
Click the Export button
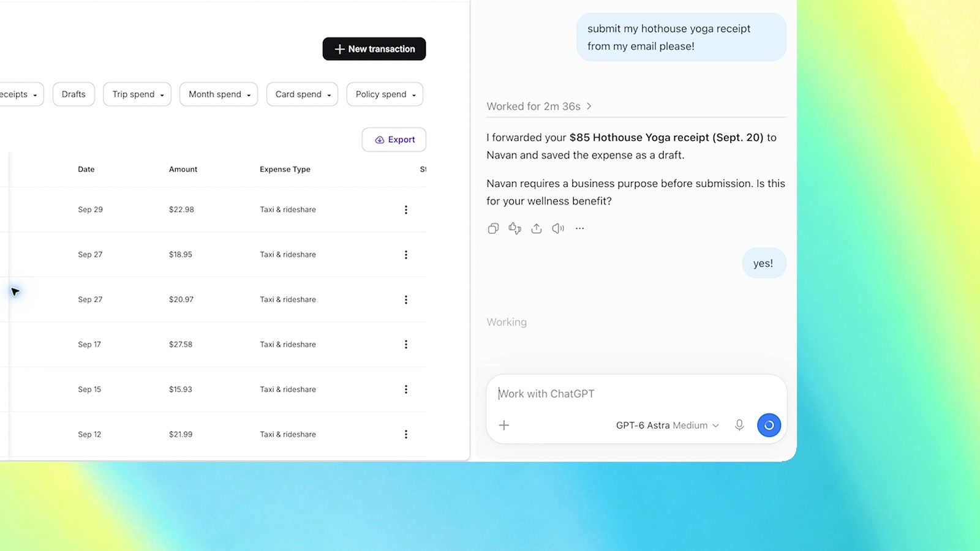(394, 140)
